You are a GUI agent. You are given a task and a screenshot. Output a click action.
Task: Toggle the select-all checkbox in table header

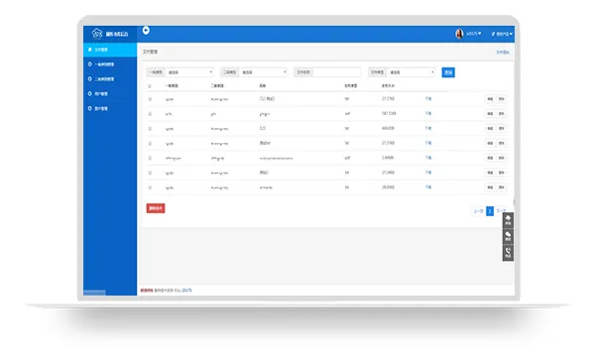click(150, 86)
